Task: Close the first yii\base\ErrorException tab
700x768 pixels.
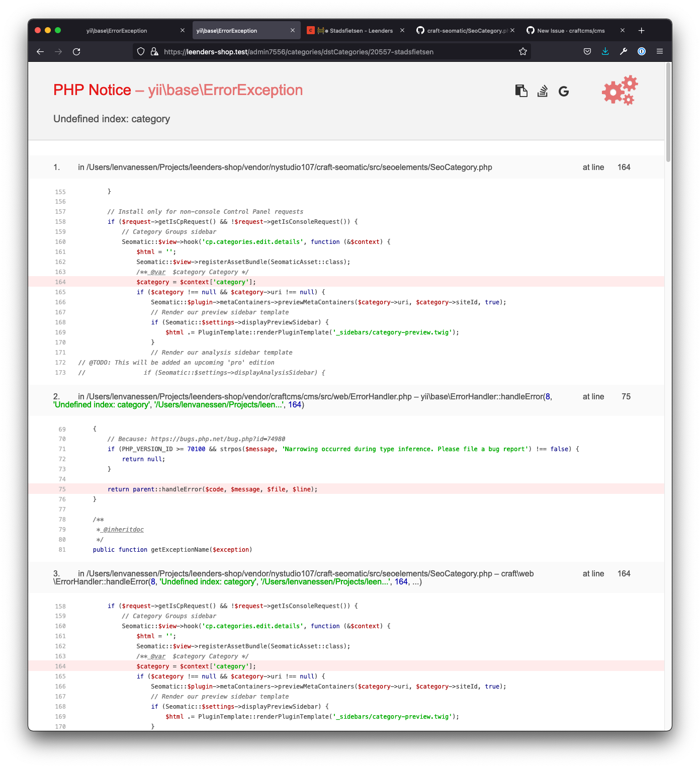Action: (x=183, y=31)
